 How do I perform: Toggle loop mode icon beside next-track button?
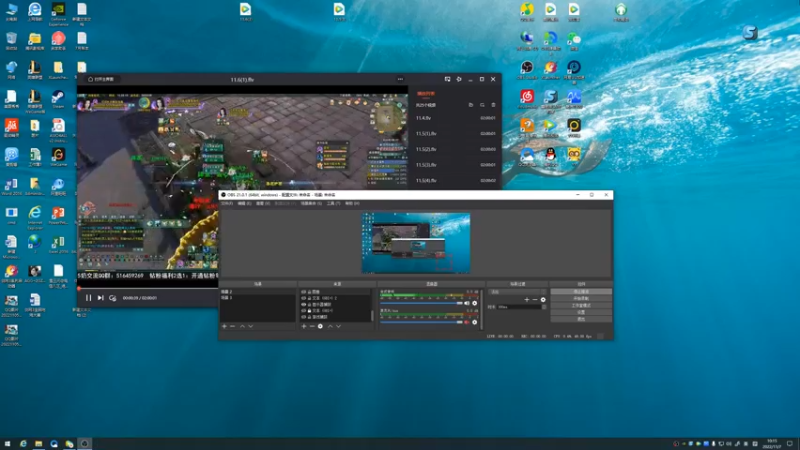click(x=113, y=298)
